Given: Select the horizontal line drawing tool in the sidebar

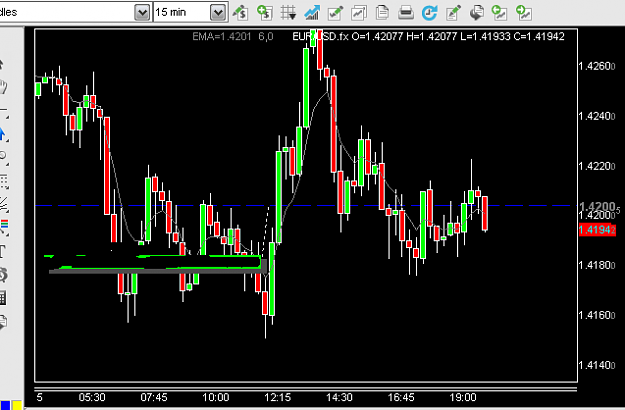Looking at the screenshot, I should pyautogui.click(x=3, y=112).
